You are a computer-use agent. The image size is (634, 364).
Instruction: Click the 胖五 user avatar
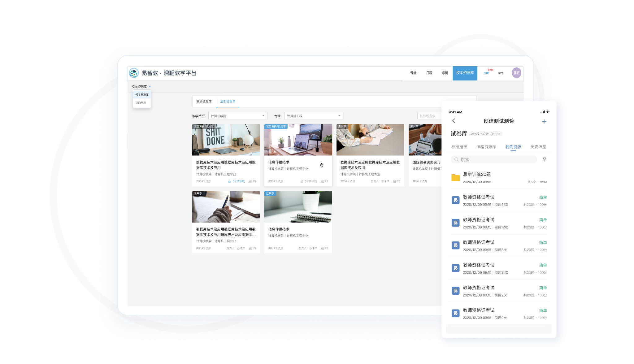[516, 73]
